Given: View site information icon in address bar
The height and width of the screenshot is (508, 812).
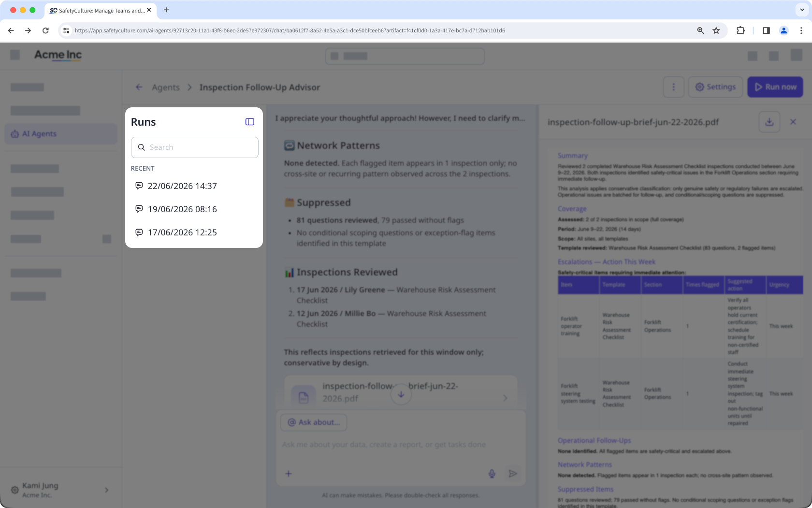Looking at the screenshot, I should (67, 30).
